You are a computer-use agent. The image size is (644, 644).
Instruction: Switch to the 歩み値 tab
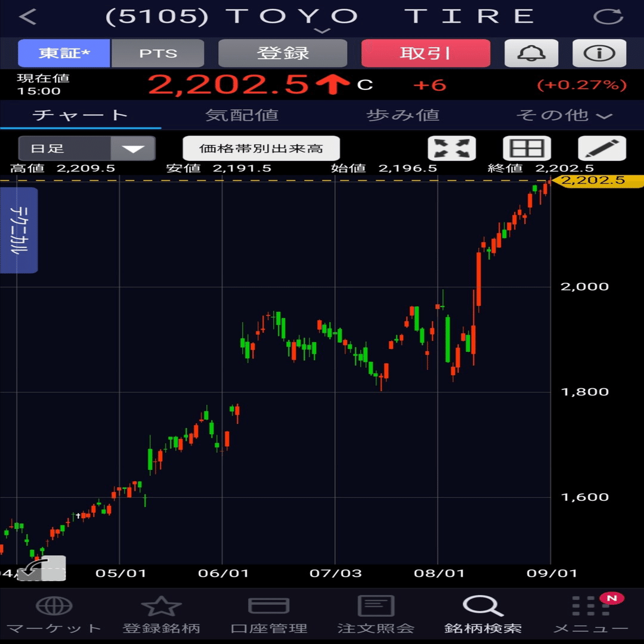click(402, 115)
